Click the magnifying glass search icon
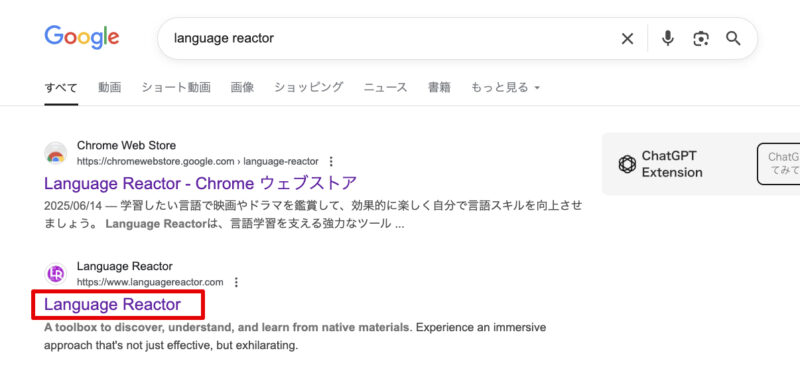Screen dimensions: 800x381 tap(733, 38)
